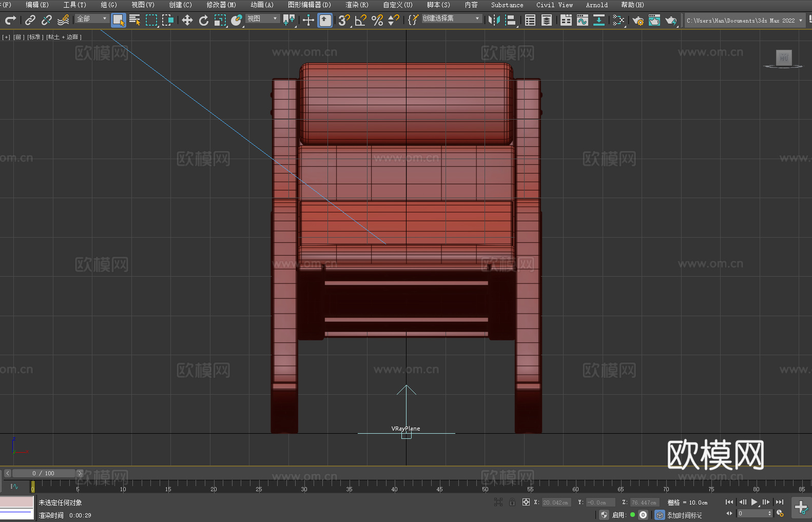Screen dimensions: 812x522
Task: Click the [粘土 + 边面] viewport label
Action: coord(64,37)
